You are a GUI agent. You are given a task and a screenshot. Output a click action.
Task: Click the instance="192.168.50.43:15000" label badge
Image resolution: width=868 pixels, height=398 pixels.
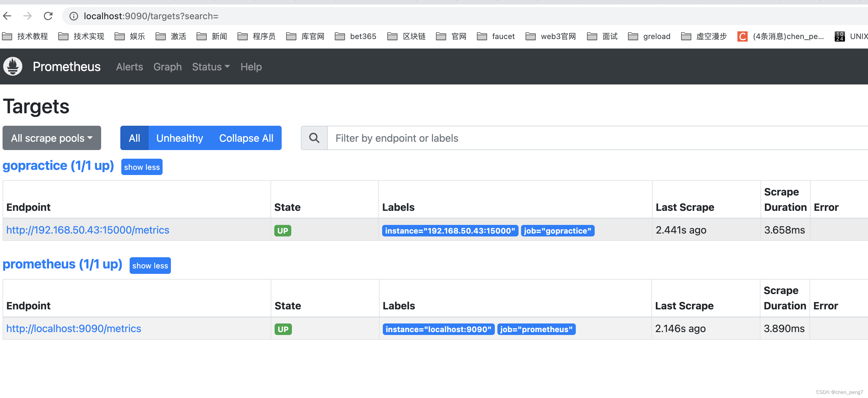[x=450, y=231]
